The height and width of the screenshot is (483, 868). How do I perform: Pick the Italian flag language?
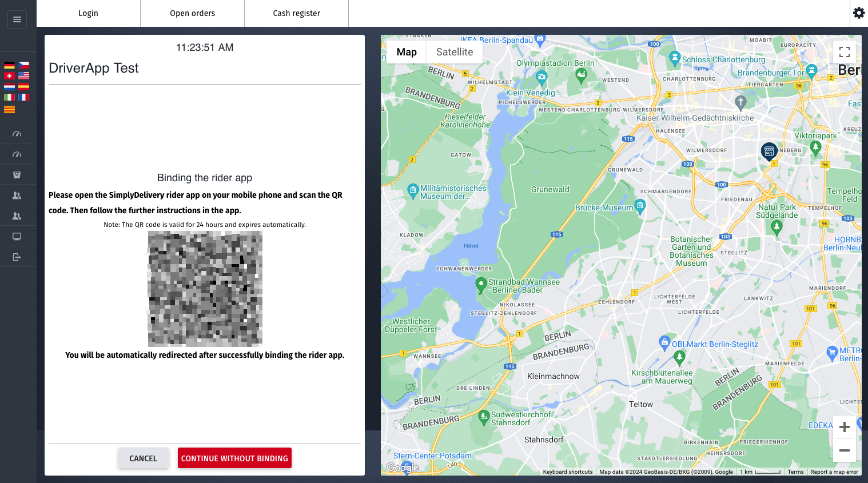coord(9,97)
